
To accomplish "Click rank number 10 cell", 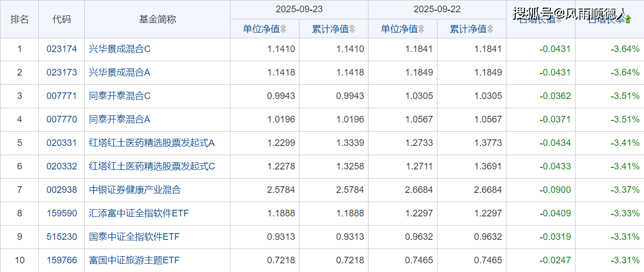I will point(19,260).
